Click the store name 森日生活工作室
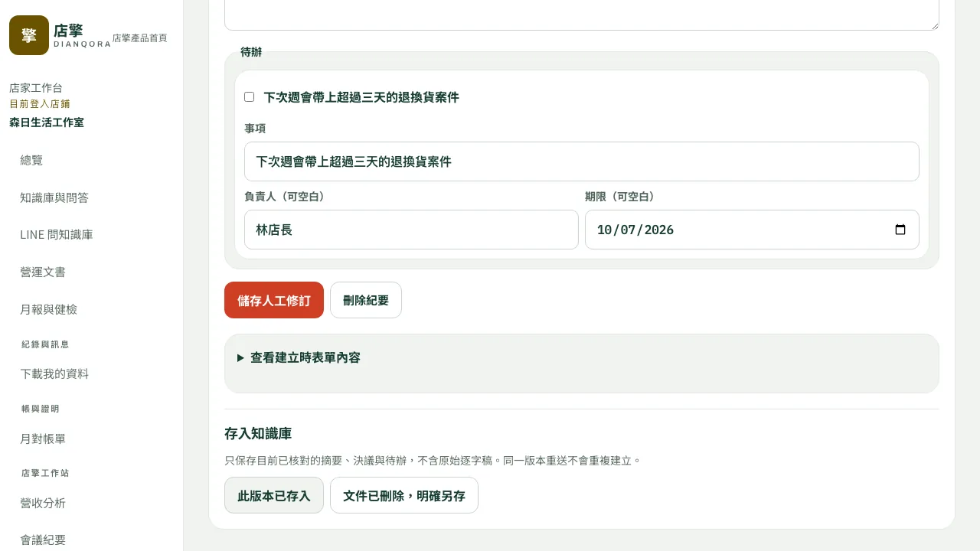The image size is (980, 551). [x=47, y=122]
